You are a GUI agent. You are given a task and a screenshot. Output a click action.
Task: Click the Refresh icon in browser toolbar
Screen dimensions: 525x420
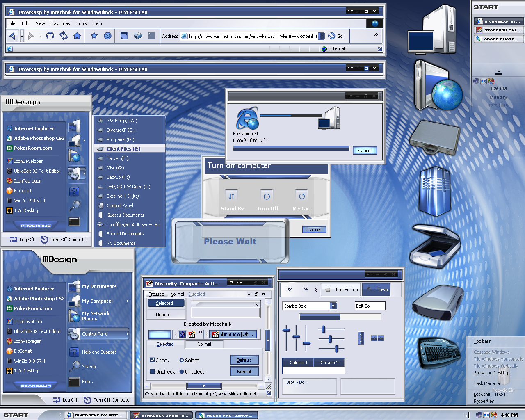click(x=64, y=36)
